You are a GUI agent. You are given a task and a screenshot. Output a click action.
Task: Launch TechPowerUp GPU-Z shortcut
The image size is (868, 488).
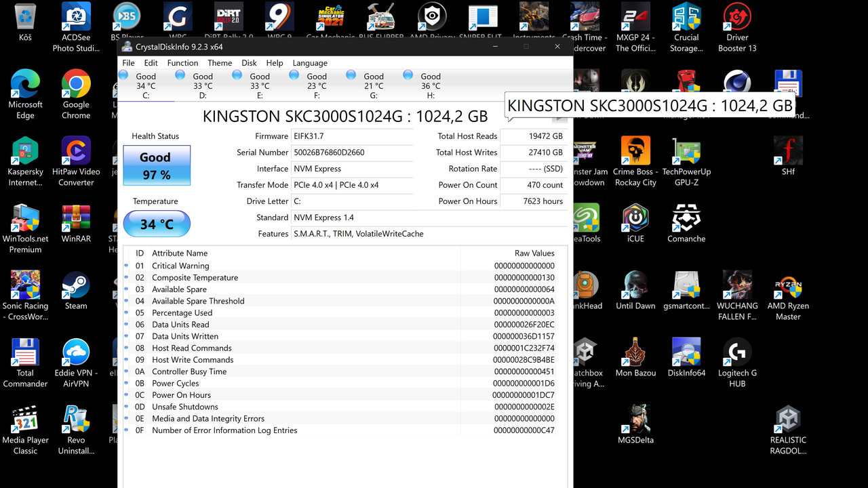(x=686, y=161)
